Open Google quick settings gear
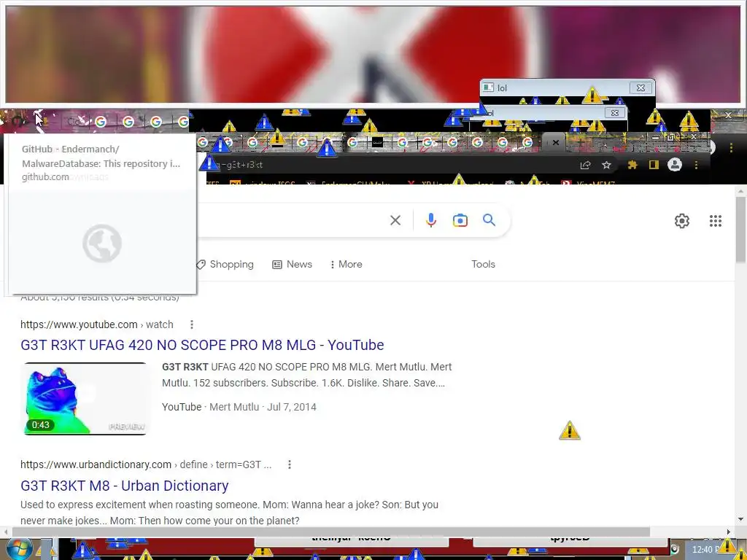This screenshot has height=560, width=747. (x=682, y=221)
